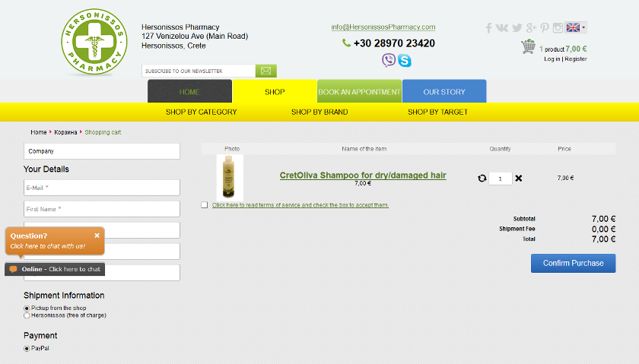Screen dimensions: 639x364
Task: Open the Instagram social icon
Action: point(558,27)
